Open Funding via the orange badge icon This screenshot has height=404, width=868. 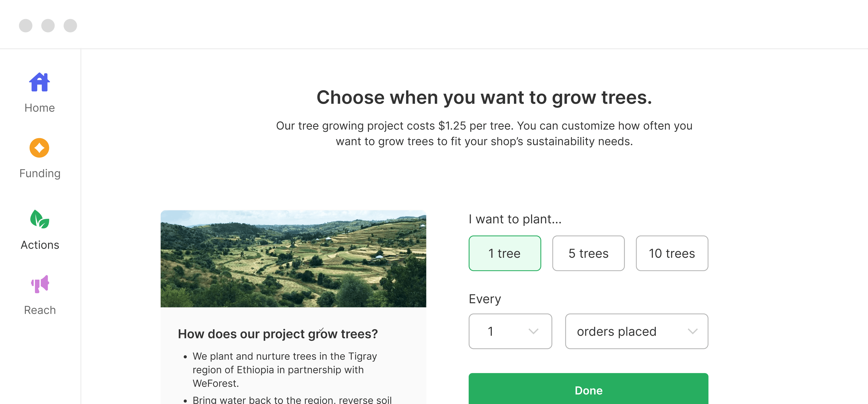[x=39, y=148]
